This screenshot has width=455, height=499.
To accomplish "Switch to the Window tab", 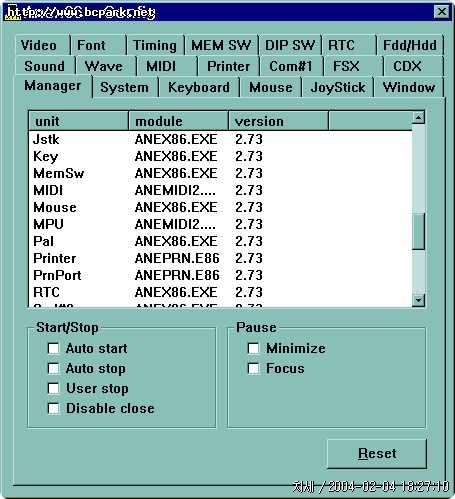I will tap(409, 87).
